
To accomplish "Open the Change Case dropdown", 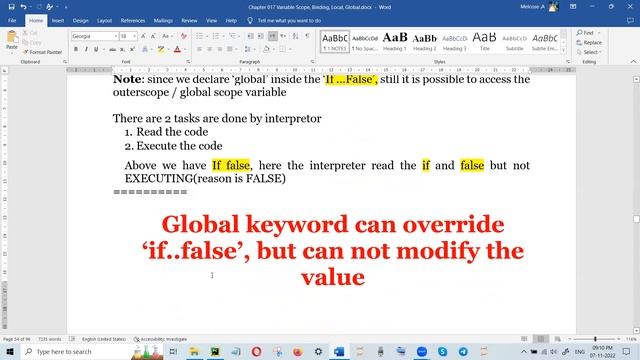I will (x=167, y=36).
